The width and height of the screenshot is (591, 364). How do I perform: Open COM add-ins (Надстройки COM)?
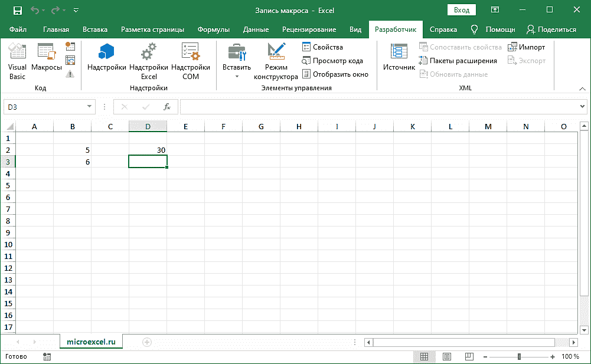tap(191, 61)
